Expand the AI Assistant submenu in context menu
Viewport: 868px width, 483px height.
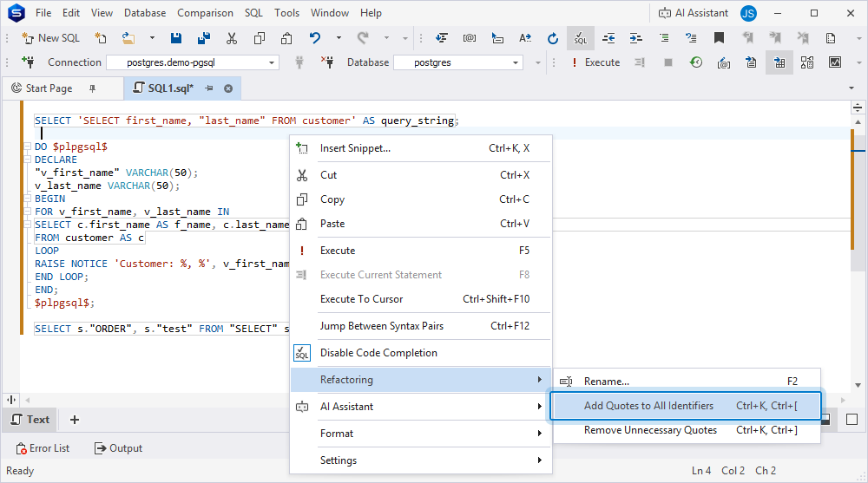(x=421, y=407)
